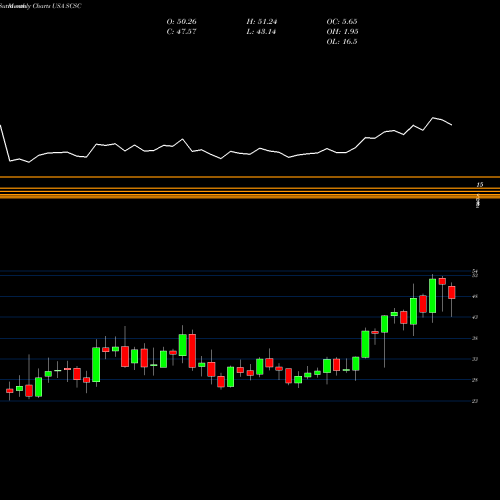The image size is (500, 500).
Task: Click the 'OH: 1.95' value
Action: (342, 32)
